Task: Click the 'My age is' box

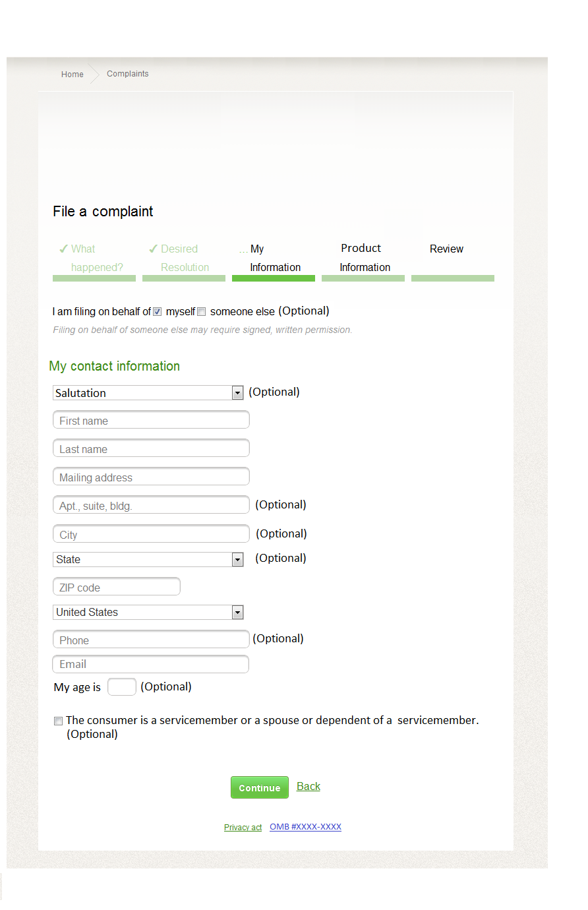Action: [x=122, y=687]
